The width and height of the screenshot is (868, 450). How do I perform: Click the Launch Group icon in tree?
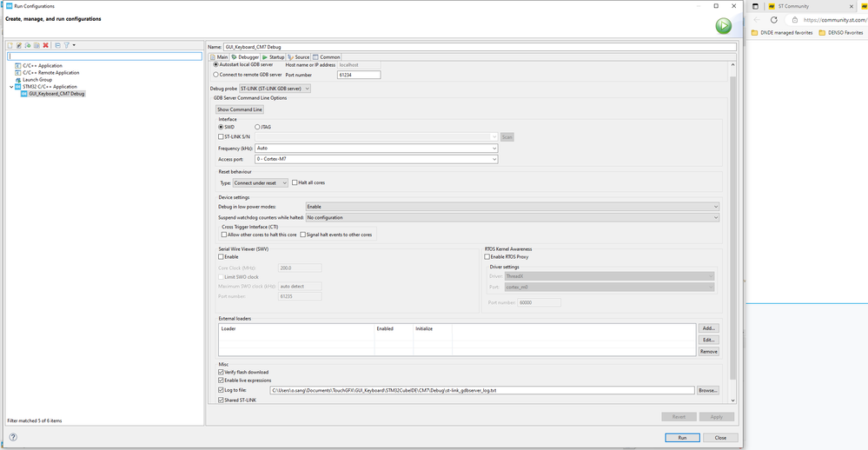tap(17, 80)
